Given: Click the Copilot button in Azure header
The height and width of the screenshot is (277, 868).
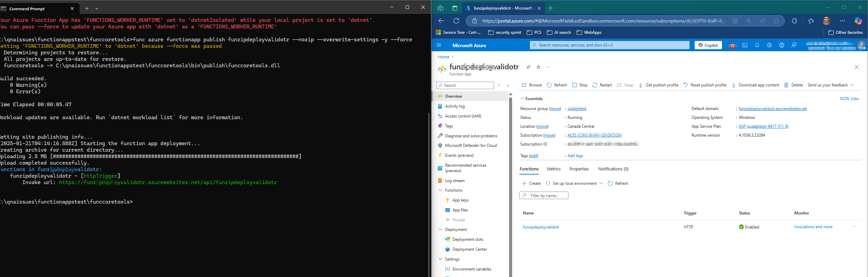Looking at the screenshot, I should [x=708, y=45].
